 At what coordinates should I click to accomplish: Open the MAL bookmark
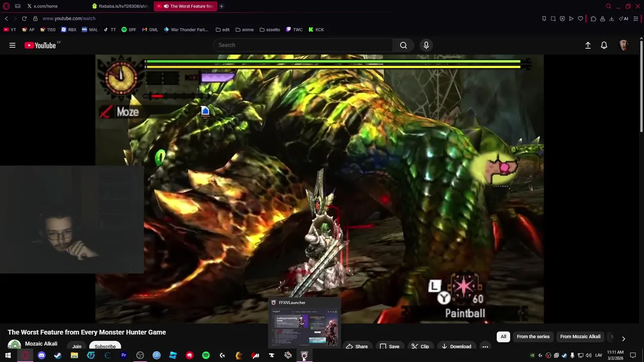pos(90,30)
